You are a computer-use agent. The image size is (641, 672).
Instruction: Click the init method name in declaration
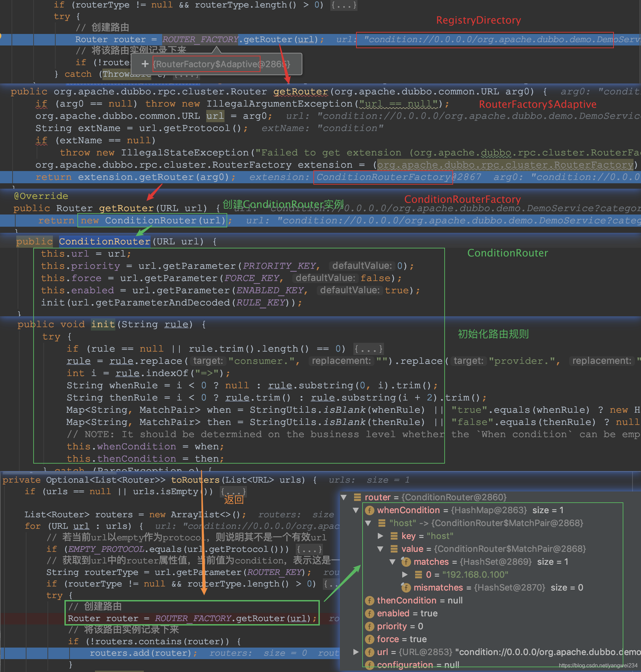click(x=103, y=324)
